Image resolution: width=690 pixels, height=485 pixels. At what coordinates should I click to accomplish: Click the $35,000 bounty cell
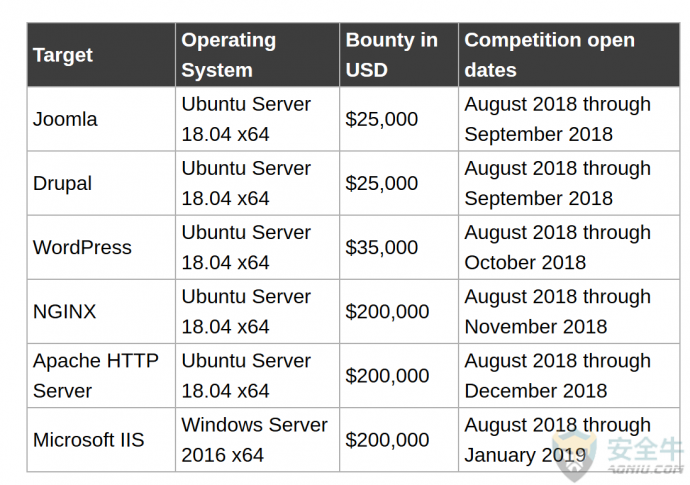399,247
